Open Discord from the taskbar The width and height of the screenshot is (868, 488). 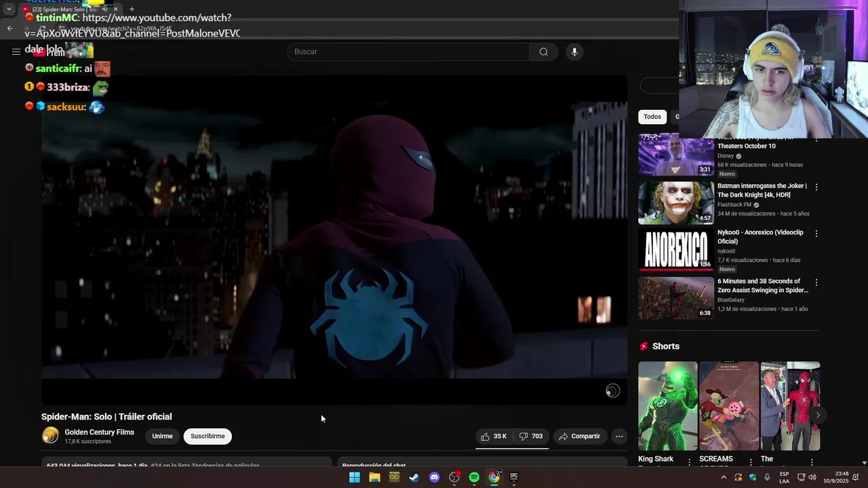tap(434, 477)
